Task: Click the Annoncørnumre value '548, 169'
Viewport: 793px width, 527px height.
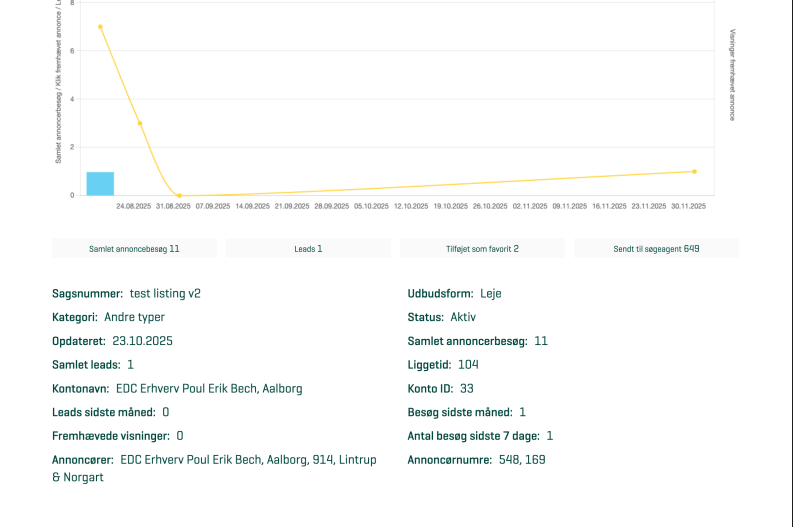Action: [522, 460]
